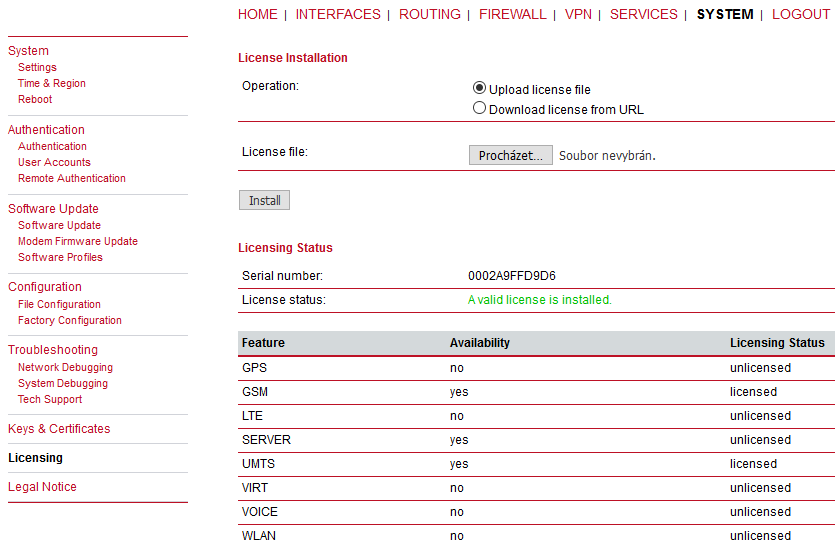Open the SERVICES top menu
This screenshot has height=546, width=835.
pos(644,14)
